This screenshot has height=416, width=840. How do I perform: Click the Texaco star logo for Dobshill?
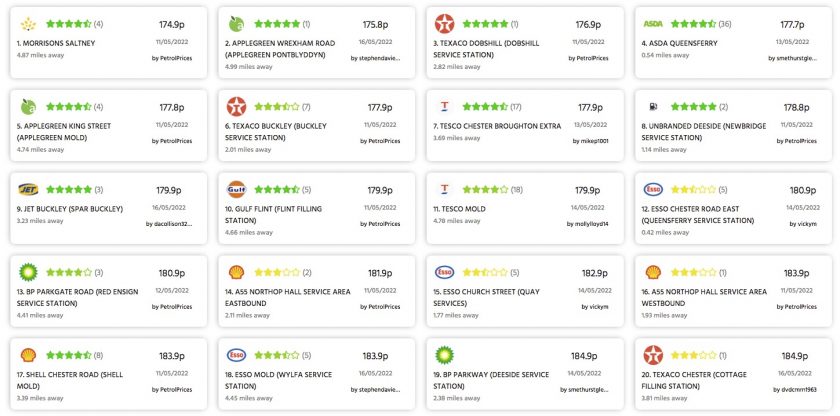444,24
